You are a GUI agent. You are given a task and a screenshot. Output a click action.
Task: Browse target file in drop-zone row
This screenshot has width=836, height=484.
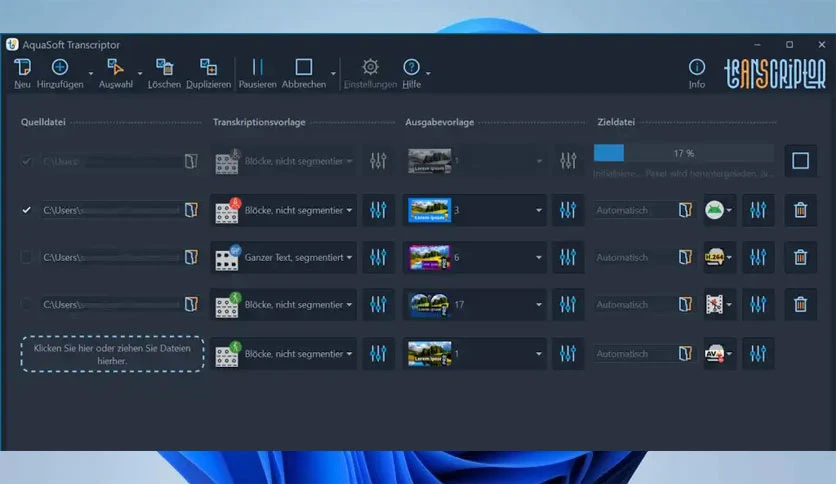click(x=685, y=353)
